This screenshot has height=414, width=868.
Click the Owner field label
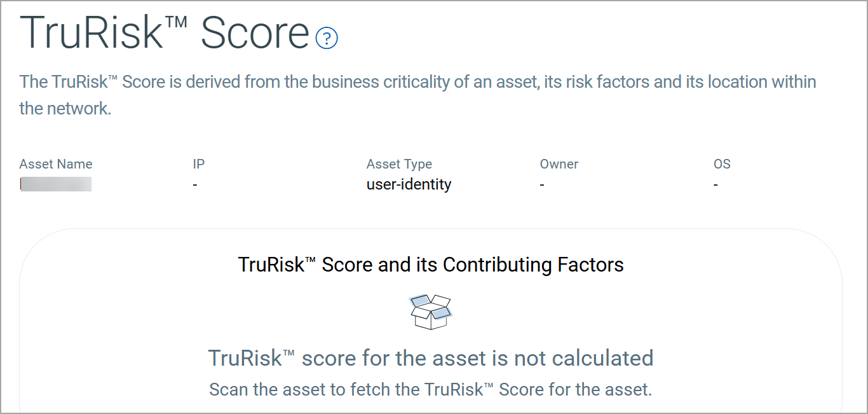559,164
